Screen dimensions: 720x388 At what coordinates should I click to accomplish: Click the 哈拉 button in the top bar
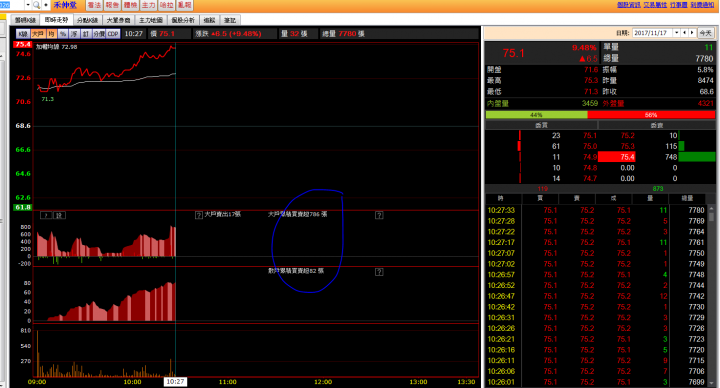(x=166, y=5)
